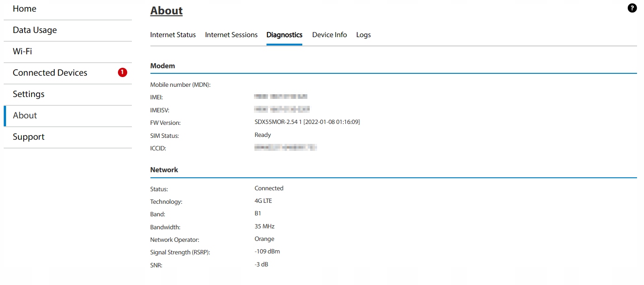Open Data Usage from the sidebar

coord(35,30)
